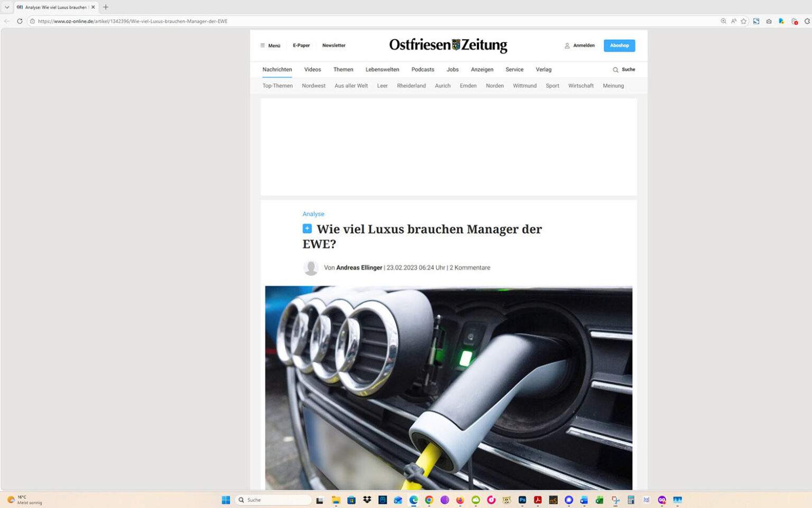The image size is (812, 508).
Task: Reload the page with the refresh icon
Action: click(20, 21)
